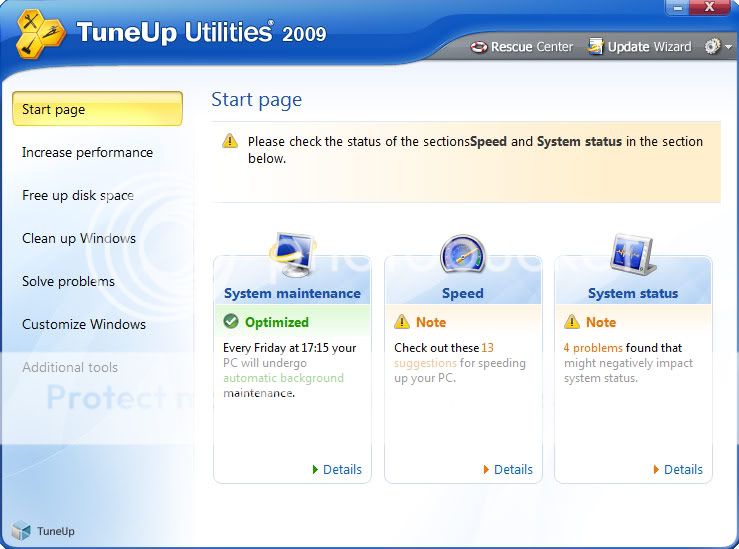Image resolution: width=739 pixels, height=549 pixels.
Task: Click the Speed card heading
Action: [463, 293]
